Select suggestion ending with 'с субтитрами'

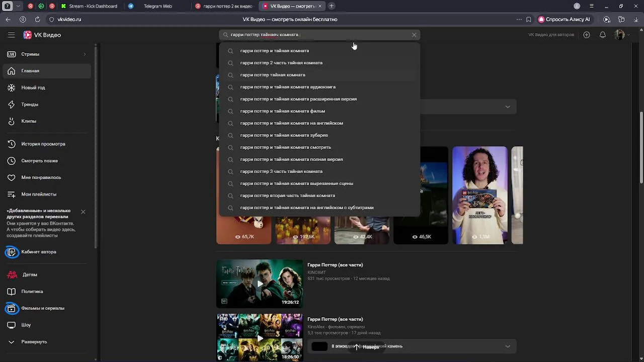click(x=319, y=208)
